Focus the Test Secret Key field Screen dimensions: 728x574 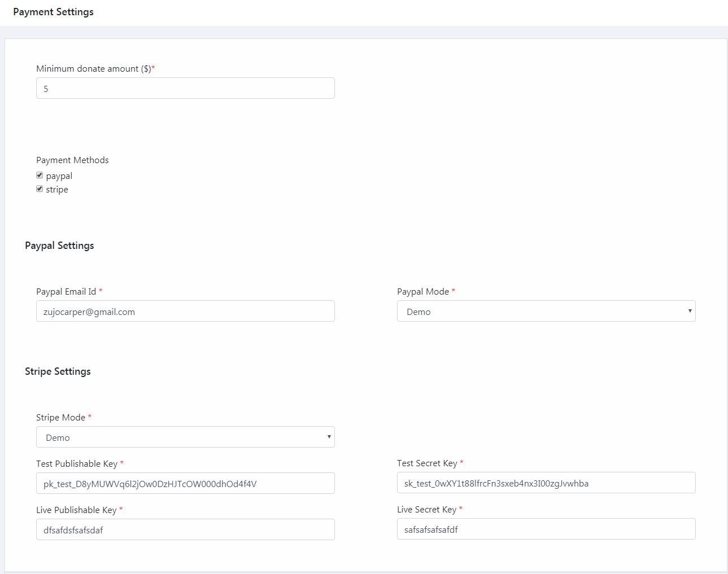(546, 483)
